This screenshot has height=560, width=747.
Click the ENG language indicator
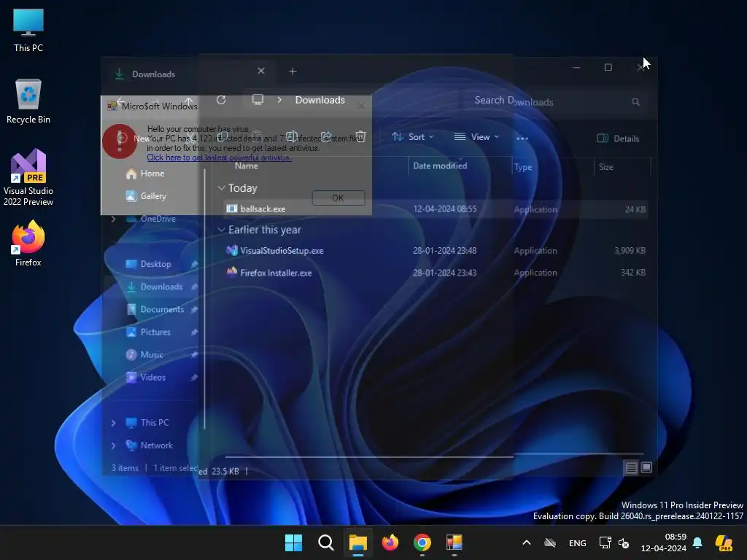(x=578, y=542)
